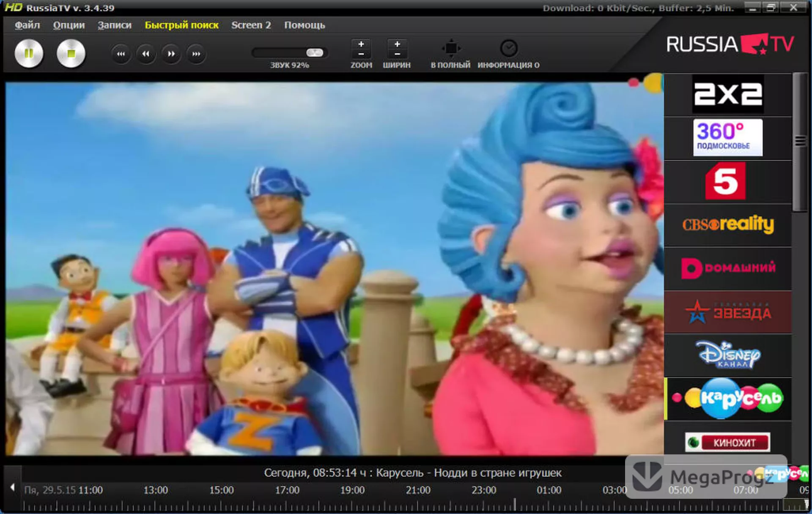
Task: Decrease ZOOM with the minus button
Action: (361, 54)
